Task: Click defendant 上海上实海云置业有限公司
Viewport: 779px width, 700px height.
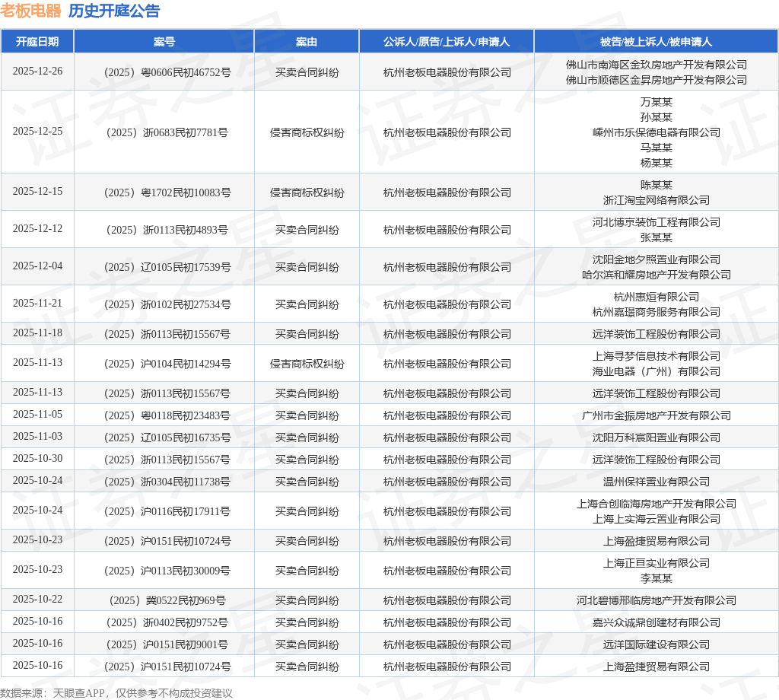Action: (657, 519)
